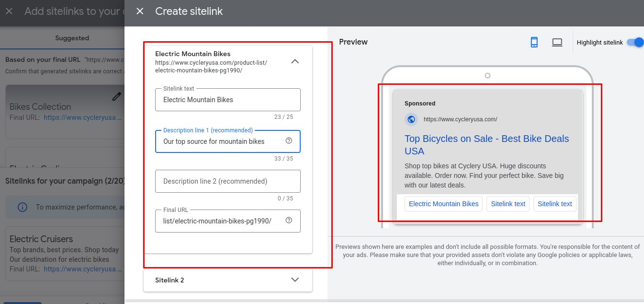Viewport: 644px width, 304px height.
Task: Click help icon in Final URL field
Action: [289, 221]
